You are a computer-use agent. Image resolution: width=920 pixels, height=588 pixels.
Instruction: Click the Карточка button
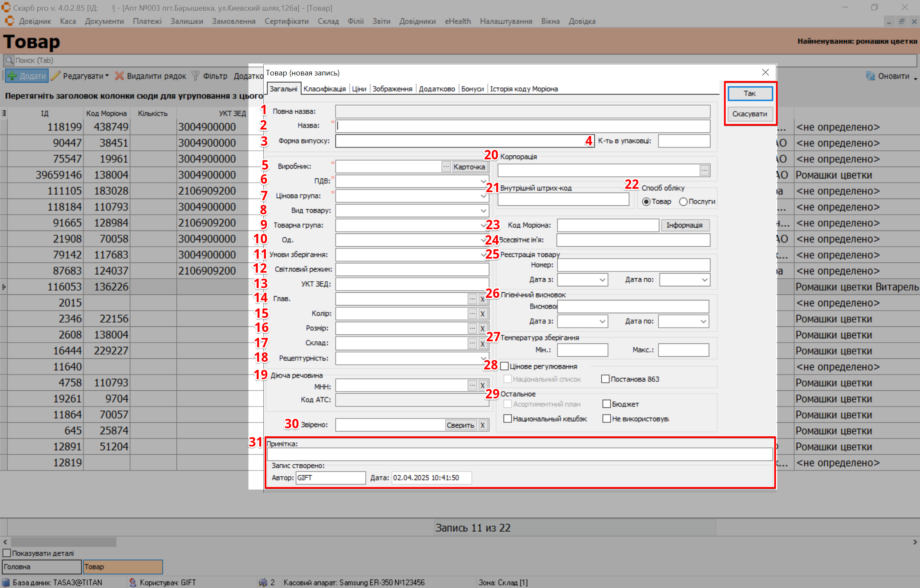[469, 167]
